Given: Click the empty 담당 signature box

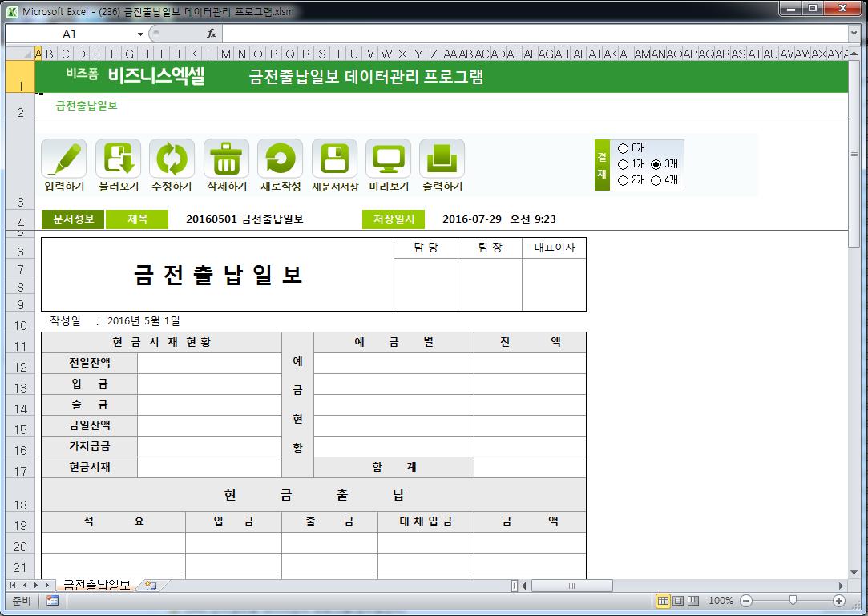Looking at the screenshot, I should tap(426, 284).
